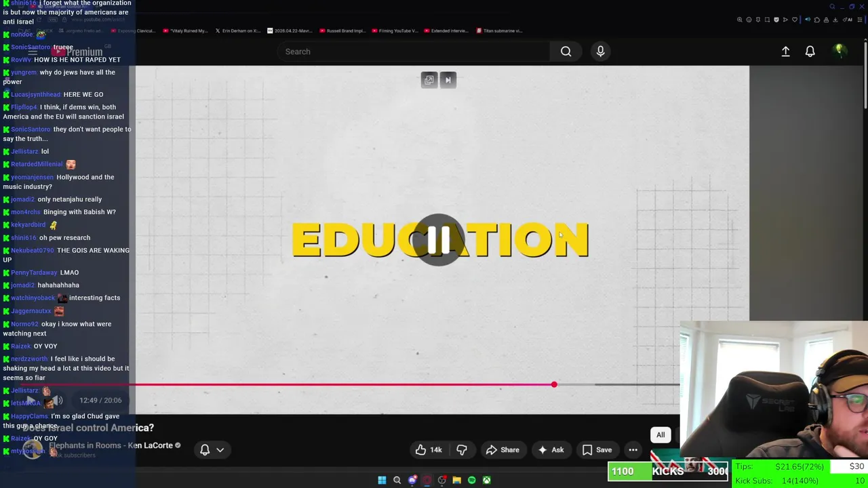The image size is (868, 488).
Task: Click the 1100 KICKS goal bar
Action: [668, 471]
